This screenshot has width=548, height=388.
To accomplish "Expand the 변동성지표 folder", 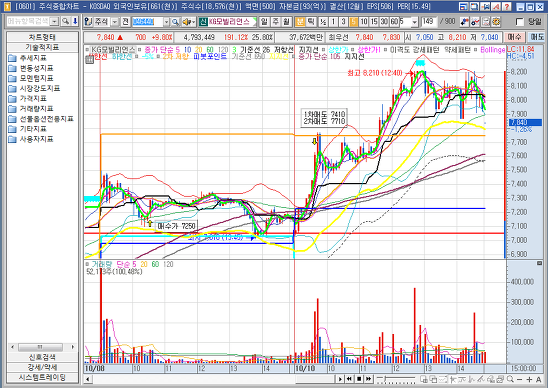I will coord(31,68).
